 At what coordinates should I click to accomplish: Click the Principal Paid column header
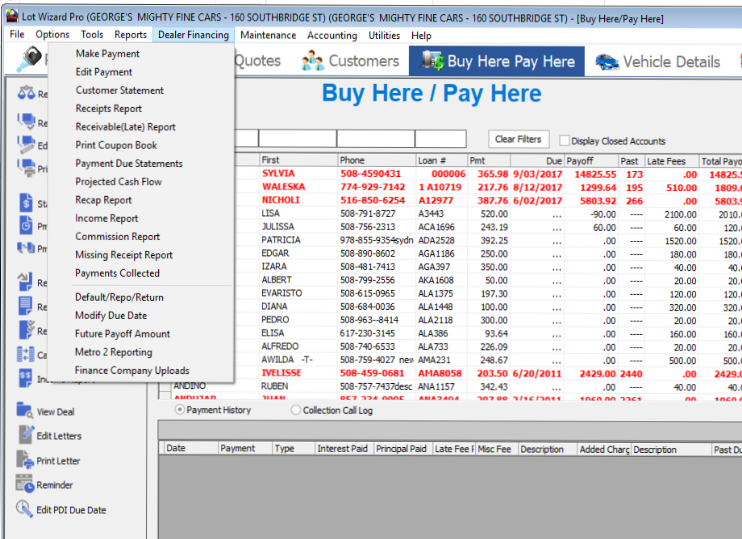(401, 448)
